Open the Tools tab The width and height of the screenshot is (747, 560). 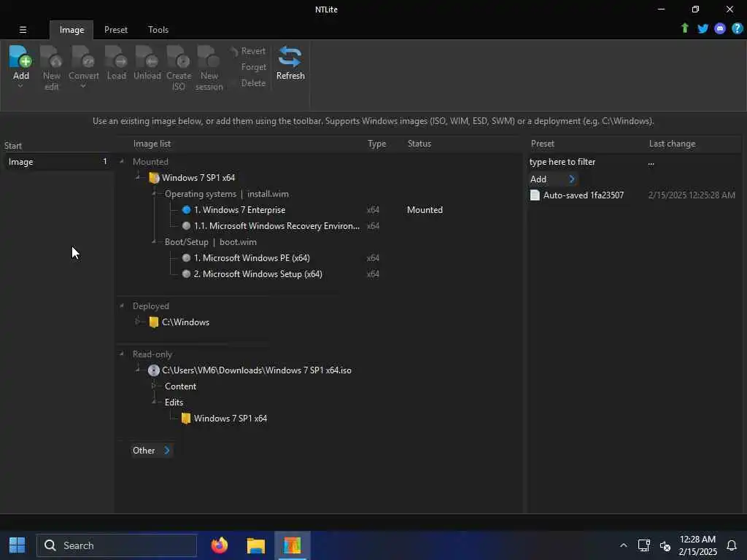pos(158,29)
